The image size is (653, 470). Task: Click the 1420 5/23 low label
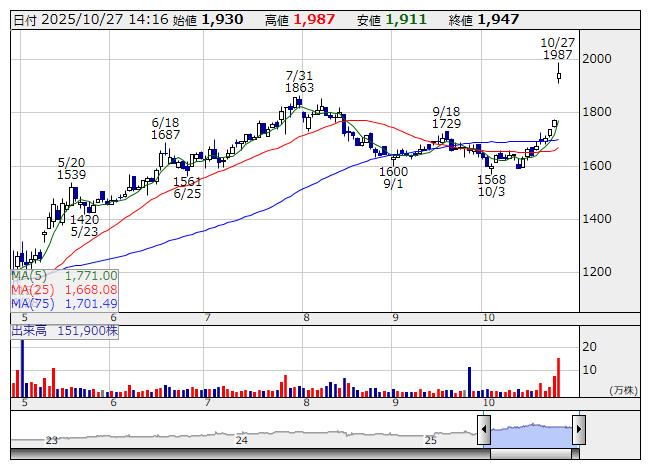coord(85,226)
